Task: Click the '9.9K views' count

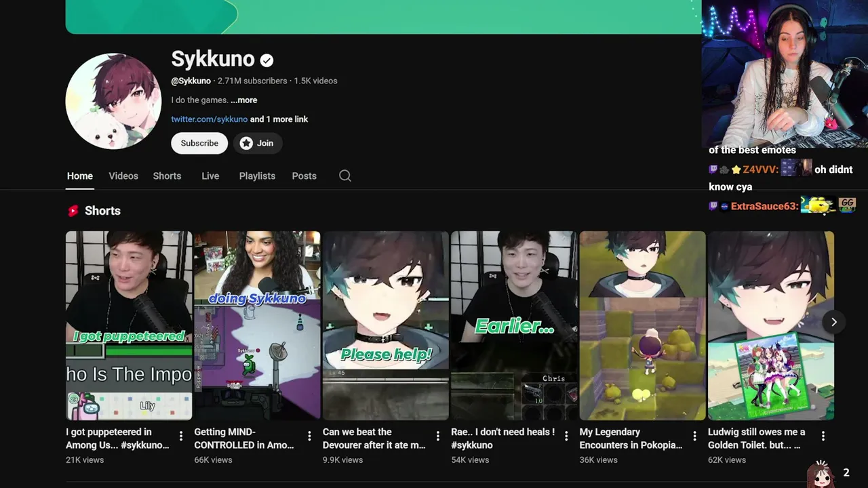Action: tap(344, 460)
